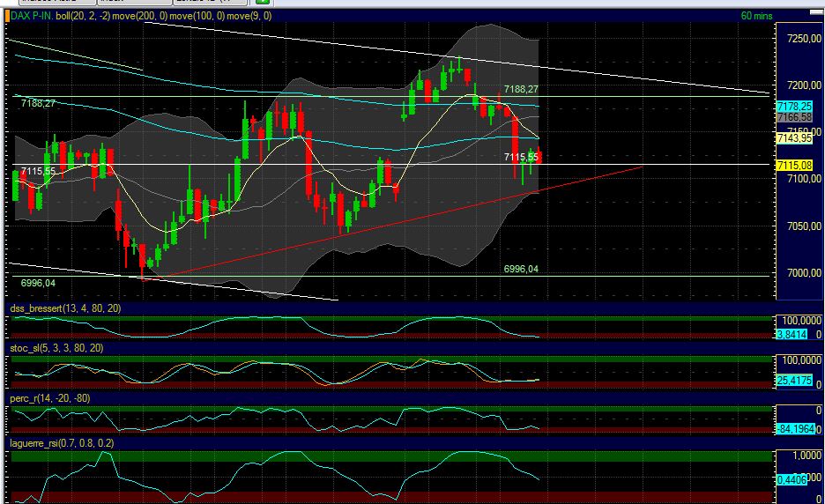Click the dss_bressert value 3,8414
The width and height of the screenshot is (825, 504).
tap(792, 334)
